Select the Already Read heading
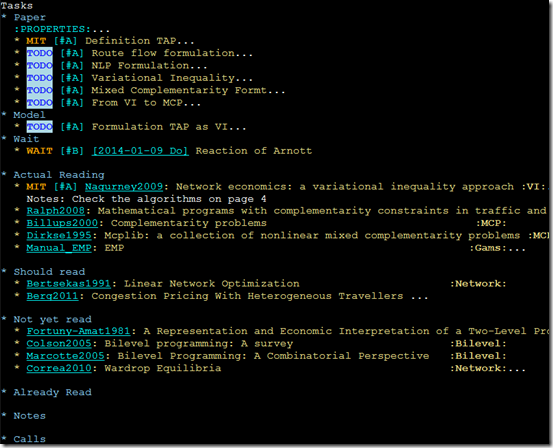This screenshot has width=553, height=448. point(53,392)
